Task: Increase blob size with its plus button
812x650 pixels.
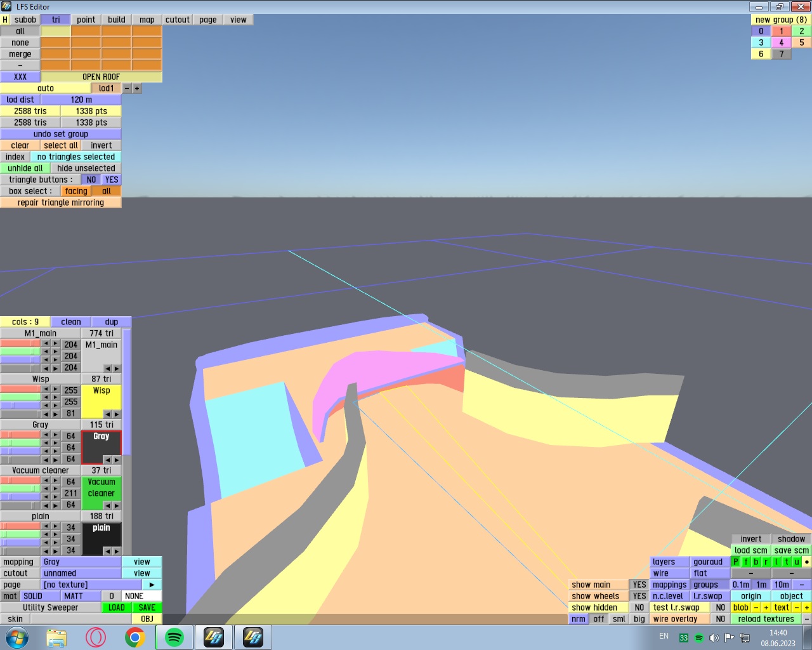Action: click(766, 607)
